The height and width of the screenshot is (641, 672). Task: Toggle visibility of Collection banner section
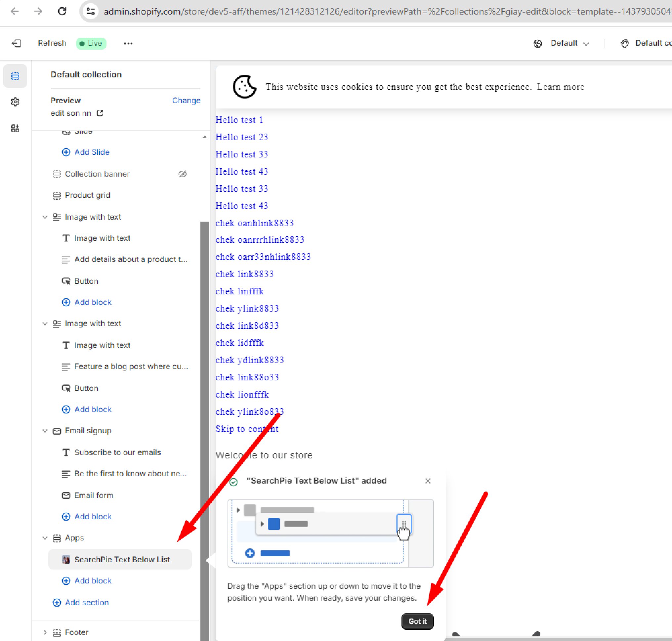click(x=183, y=174)
